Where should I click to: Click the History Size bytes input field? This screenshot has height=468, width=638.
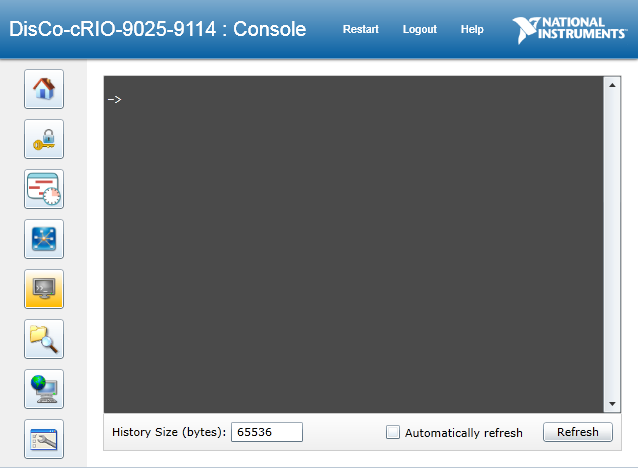tap(267, 432)
